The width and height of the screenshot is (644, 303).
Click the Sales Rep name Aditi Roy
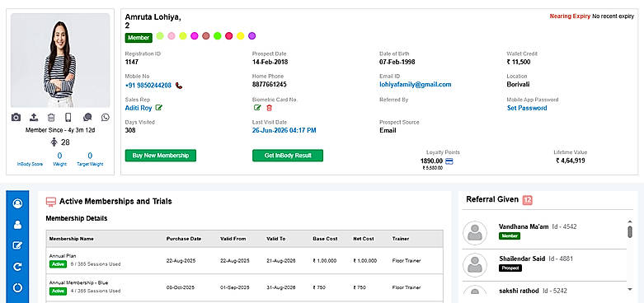[x=139, y=108]
